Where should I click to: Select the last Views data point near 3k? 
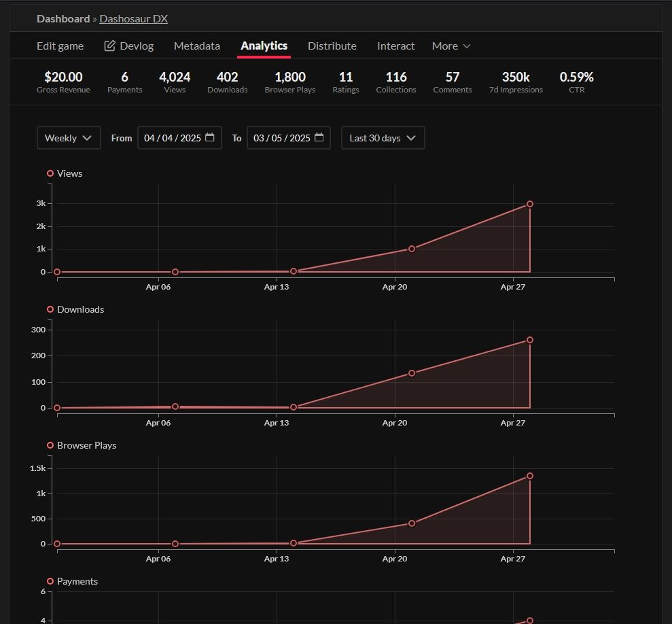(530, 204)
